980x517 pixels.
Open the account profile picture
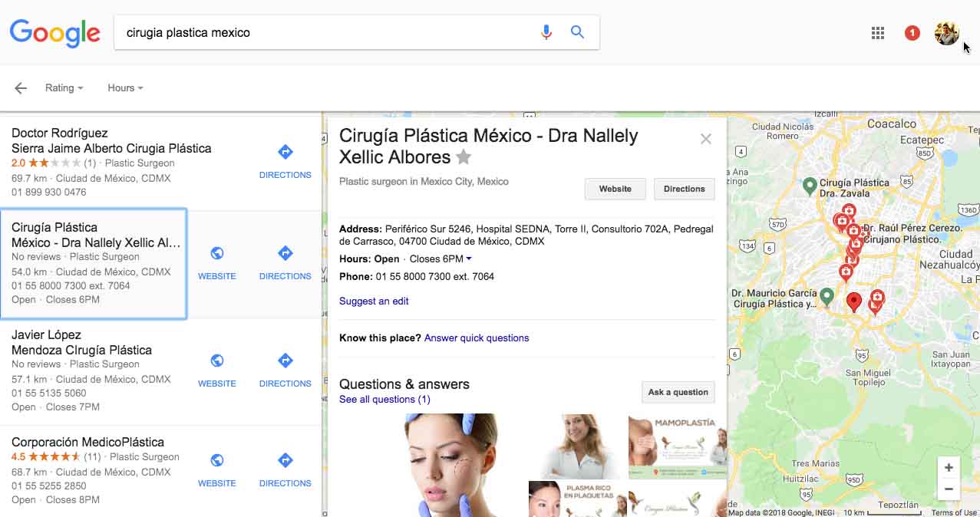click(946, 33)
